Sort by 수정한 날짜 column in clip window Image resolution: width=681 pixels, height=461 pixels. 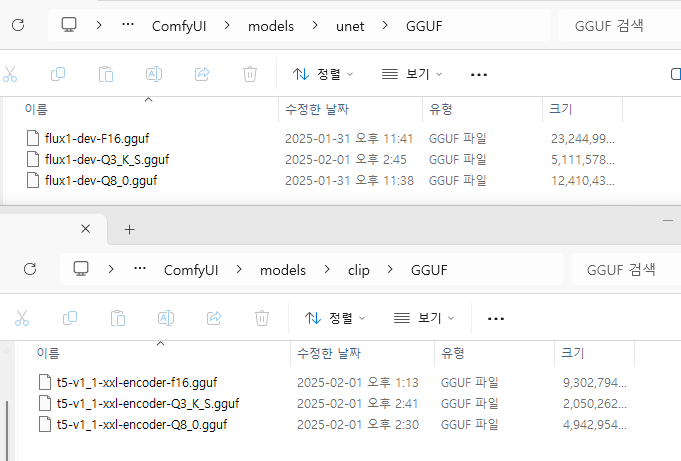coord(329,353)
